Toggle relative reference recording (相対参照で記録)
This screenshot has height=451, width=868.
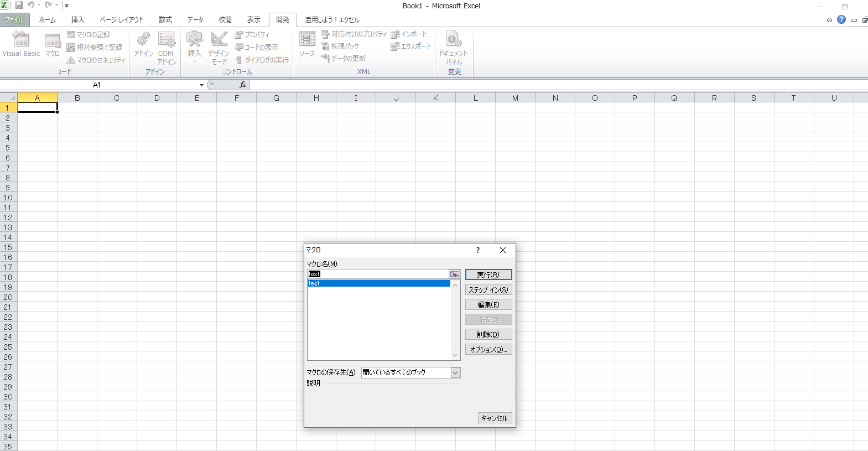[x=95, y=47]
